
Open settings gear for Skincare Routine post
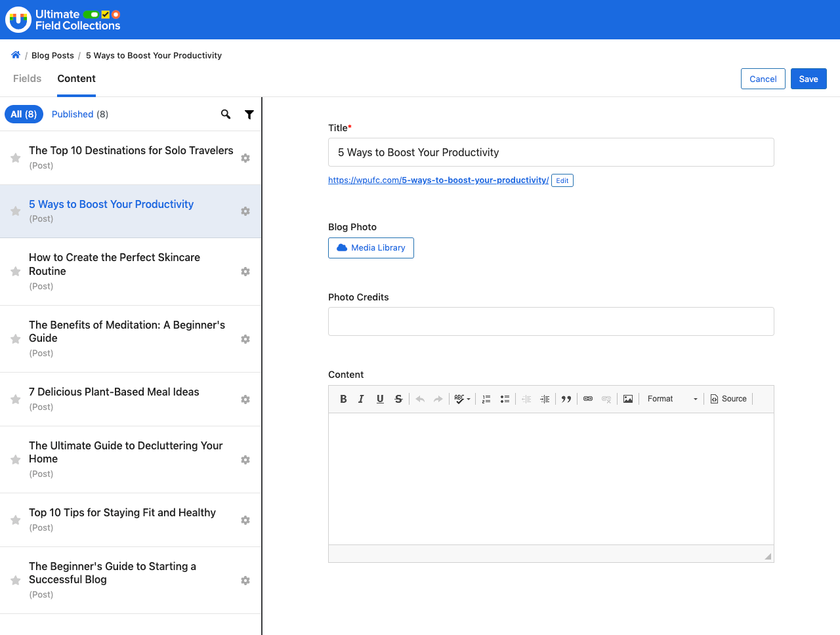(245, 272)
